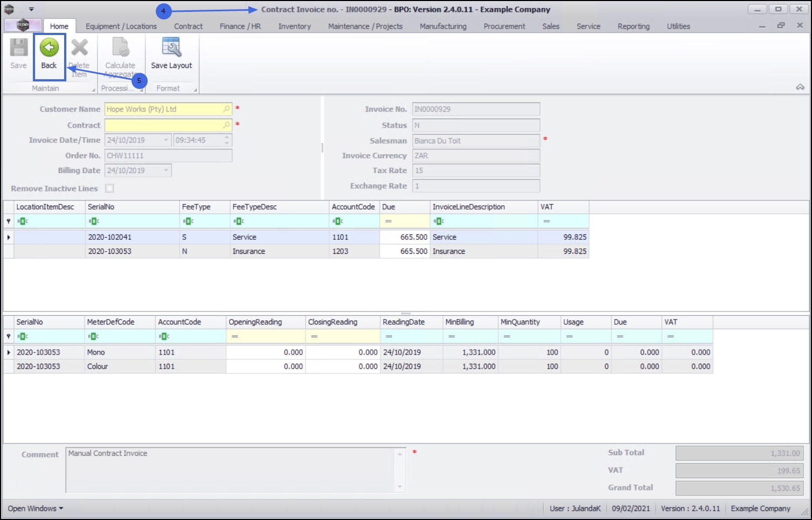
Task: Click the Contract field search magnifier
Action: click(227, 125)
